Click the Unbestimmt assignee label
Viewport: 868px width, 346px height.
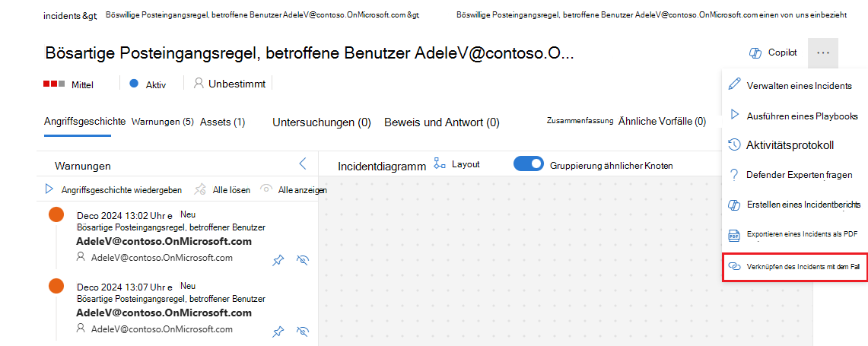pyautogui.click(x=237, y=84)
